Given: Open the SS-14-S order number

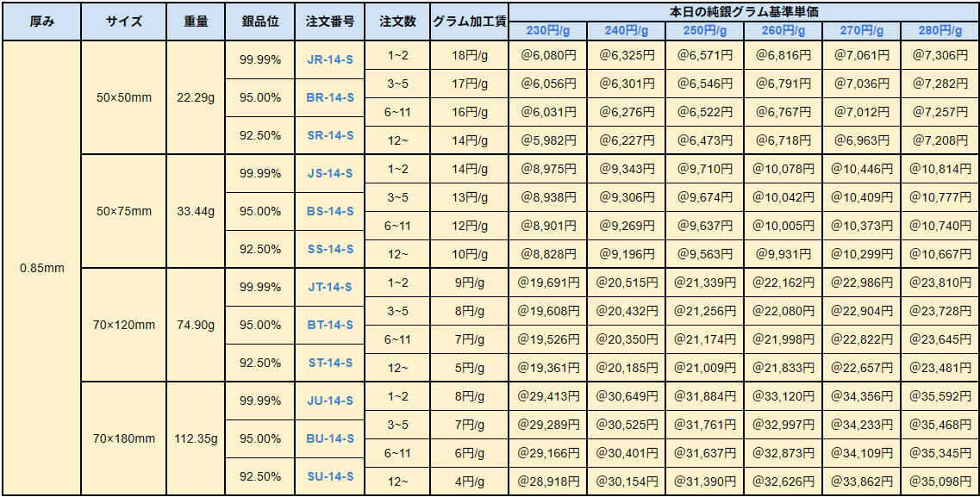Looking at the screenshot, I should 330,249.
